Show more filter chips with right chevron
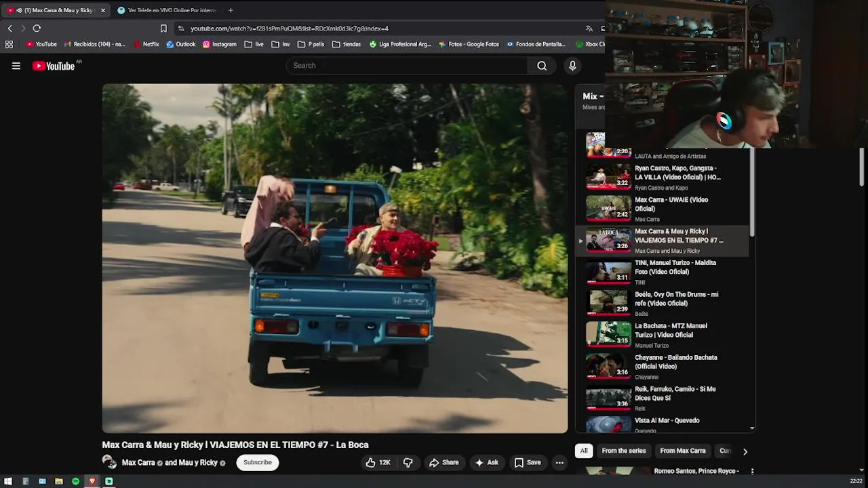The width and height of the screenshot is (868, 488). 745,451
